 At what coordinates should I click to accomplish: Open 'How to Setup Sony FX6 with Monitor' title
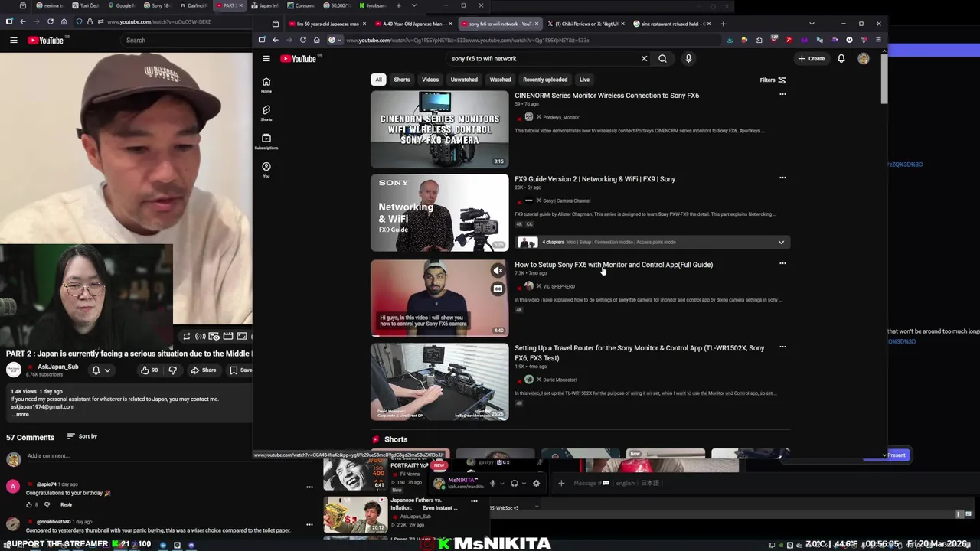pyautogui.click(x=613, y=265)
